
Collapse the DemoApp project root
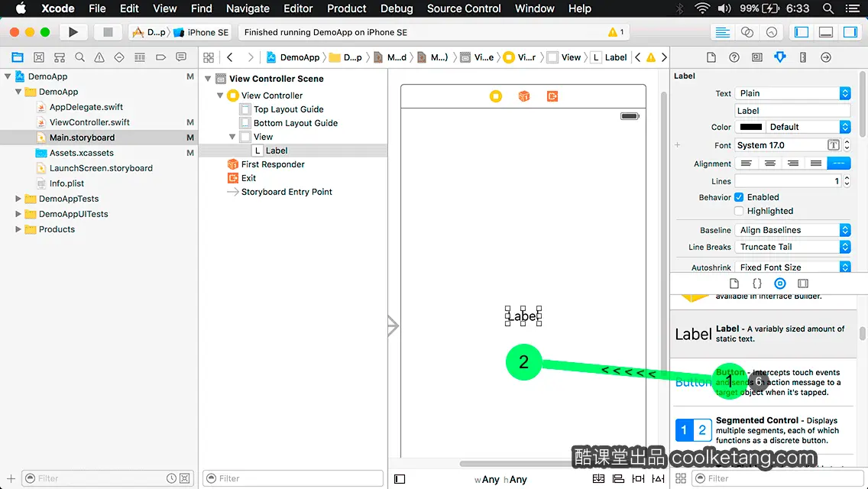(x=7, y=76)
